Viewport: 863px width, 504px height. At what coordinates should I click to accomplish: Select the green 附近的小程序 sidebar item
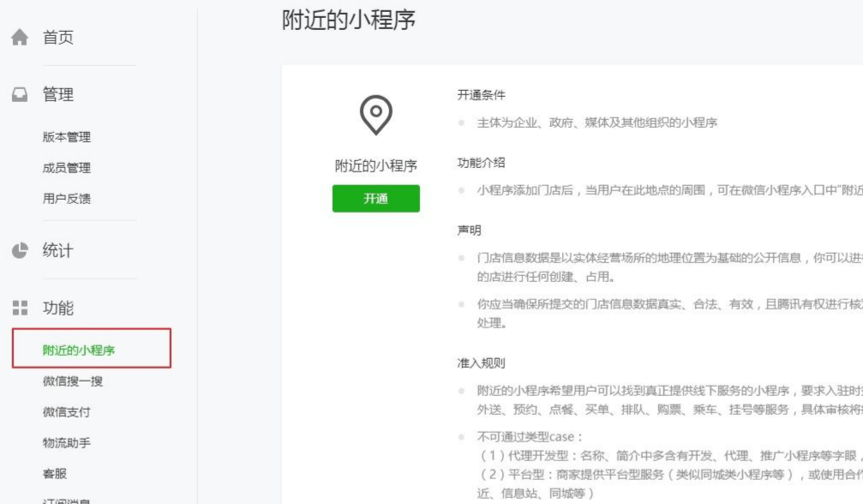(79, 350)
